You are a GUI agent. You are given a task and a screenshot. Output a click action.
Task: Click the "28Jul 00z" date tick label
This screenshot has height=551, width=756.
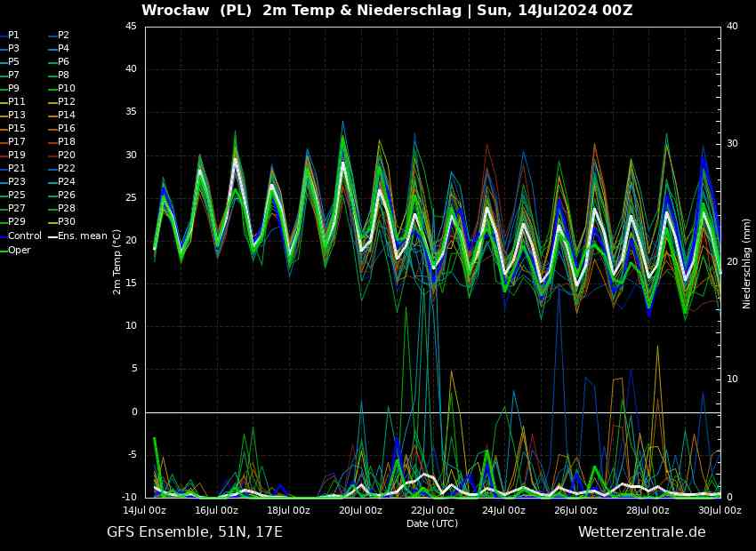[647, 510]
